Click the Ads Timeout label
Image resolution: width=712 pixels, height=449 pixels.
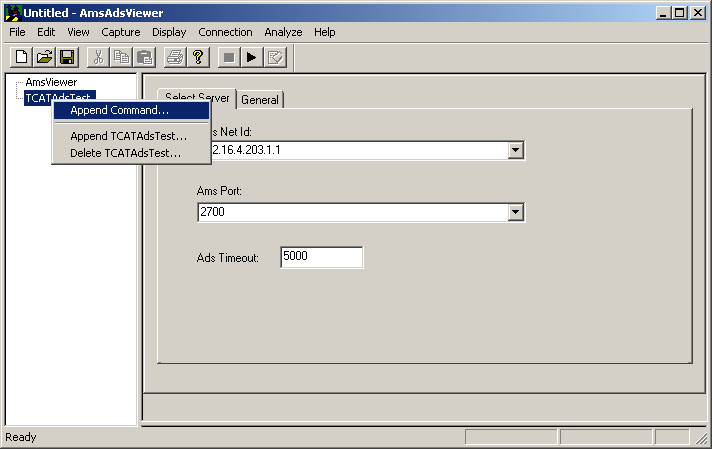(227, 258)
